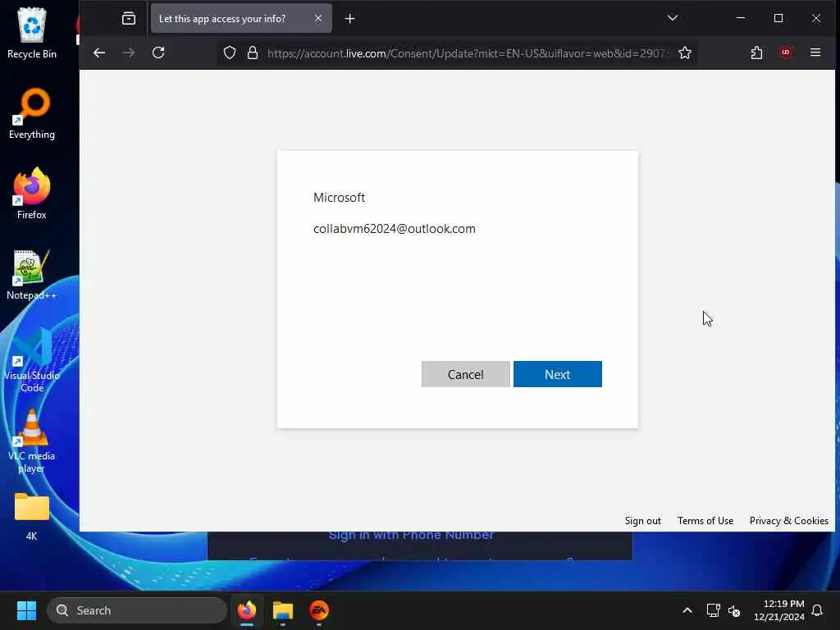Click the Firefox back arrow

pos(99,52)
